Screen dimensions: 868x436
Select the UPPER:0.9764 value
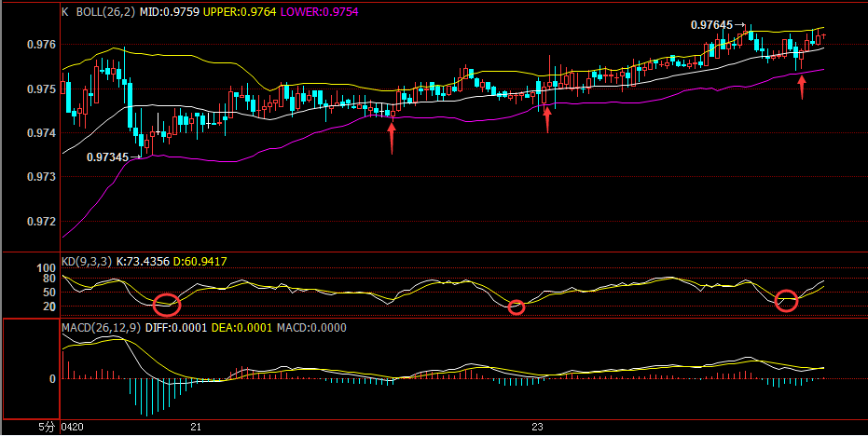(x=239, y=11)
